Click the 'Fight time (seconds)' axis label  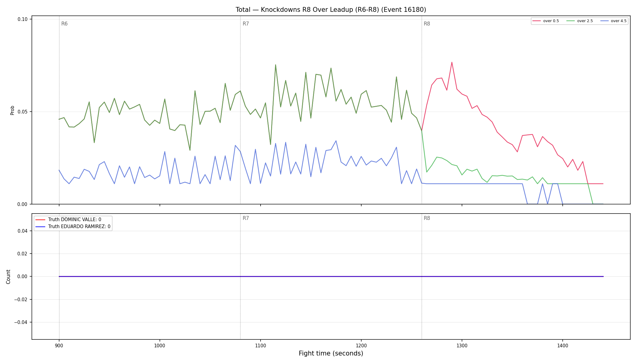tap(331, 353)
